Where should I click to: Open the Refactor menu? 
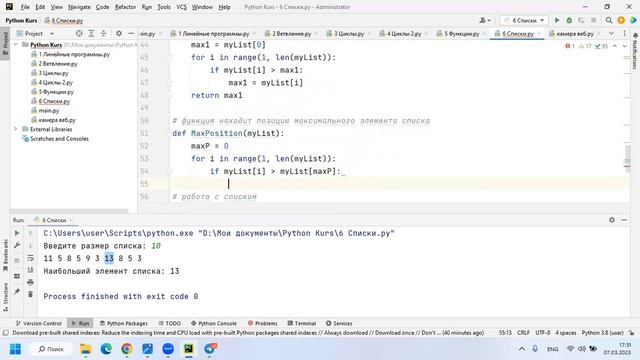(125, 7)
